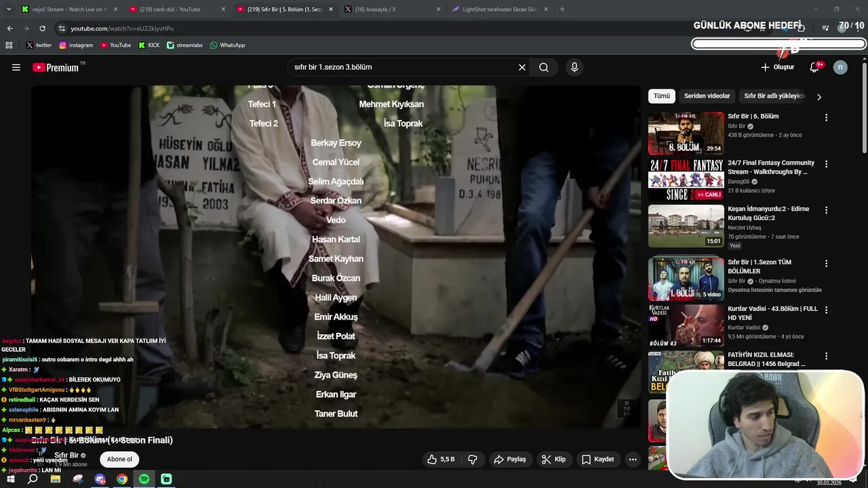Open the Sıfır Bir 1.Sezon playlist thumbnail
The width and height of the screenshot is (868, 488).
(686, 279)
